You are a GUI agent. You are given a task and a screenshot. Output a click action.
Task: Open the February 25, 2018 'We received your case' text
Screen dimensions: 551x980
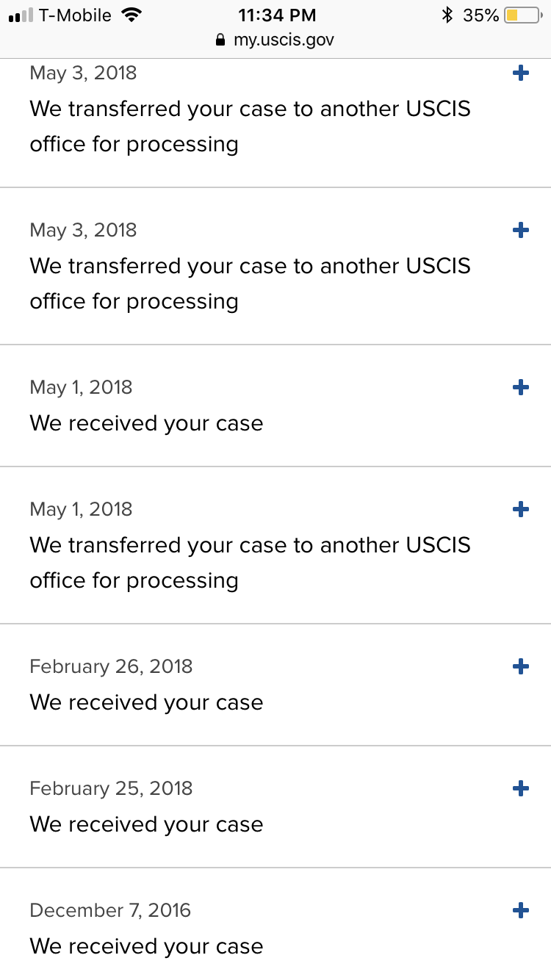tap(146, 824)
